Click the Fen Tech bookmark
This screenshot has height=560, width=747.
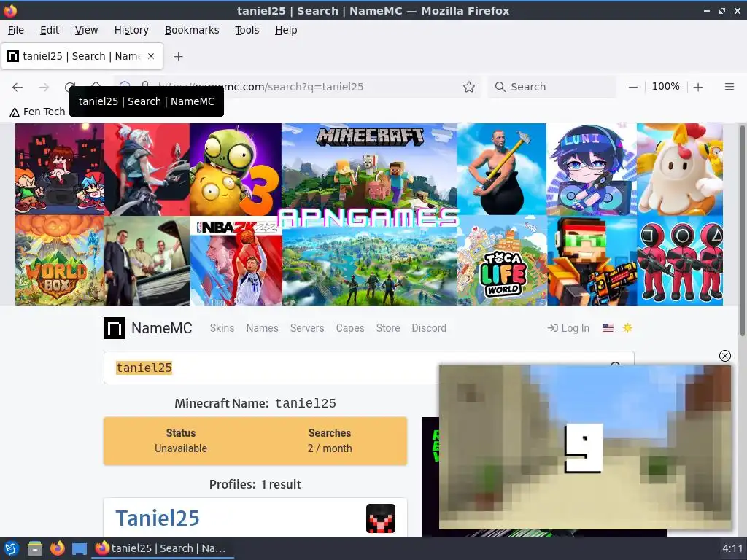[38, 112]
